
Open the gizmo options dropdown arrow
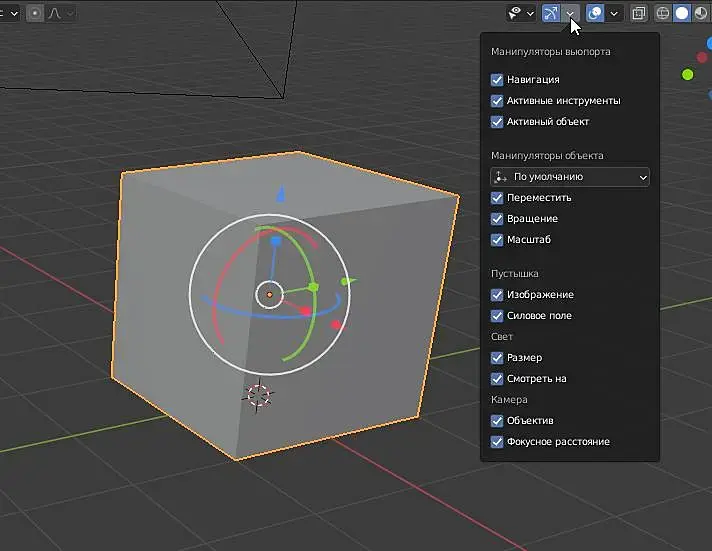569,14
